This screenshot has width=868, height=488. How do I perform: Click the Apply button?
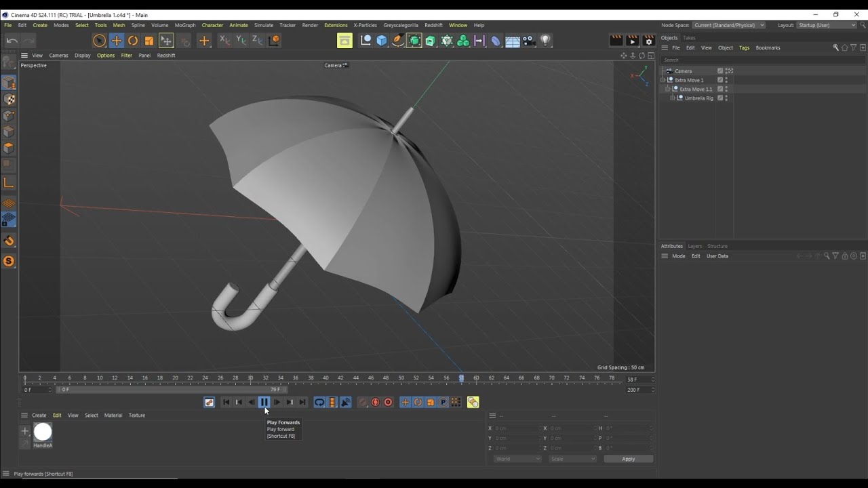coord(629,459)
